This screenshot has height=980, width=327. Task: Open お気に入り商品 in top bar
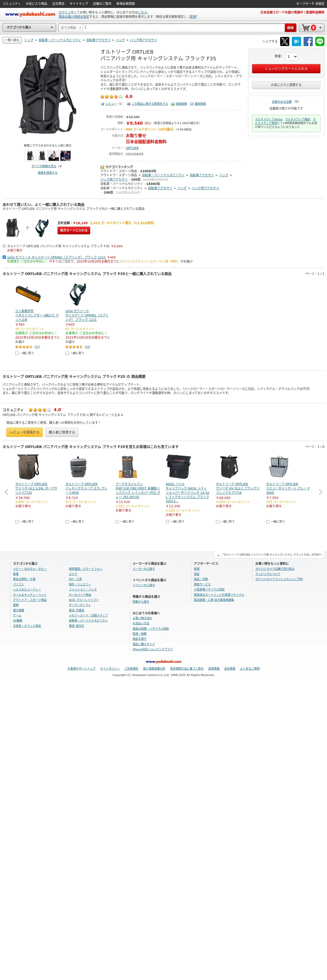pos(36,3)
